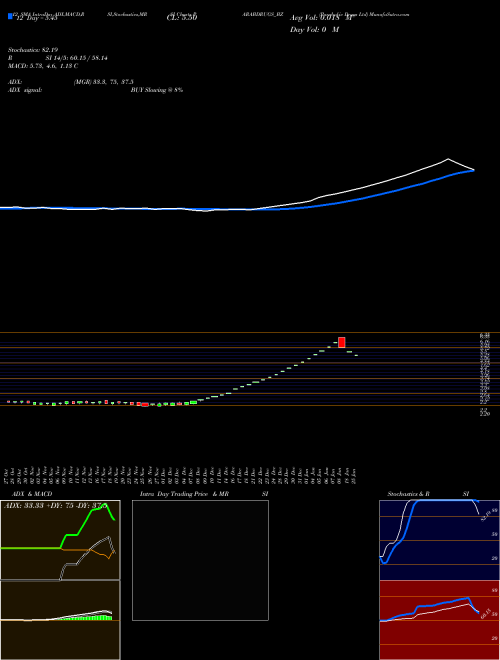
Task: Click the 'Stochastics & R' panel title
Action: (x=409, y=494)
